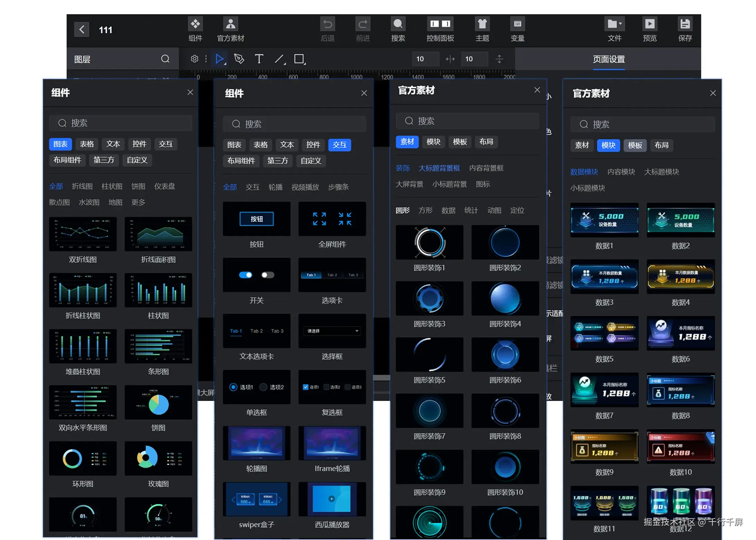This screenshot has height=540, width=756.
Task: Click the 搜索 magnifier icon in top toolbar
Action: coord(398,24)
